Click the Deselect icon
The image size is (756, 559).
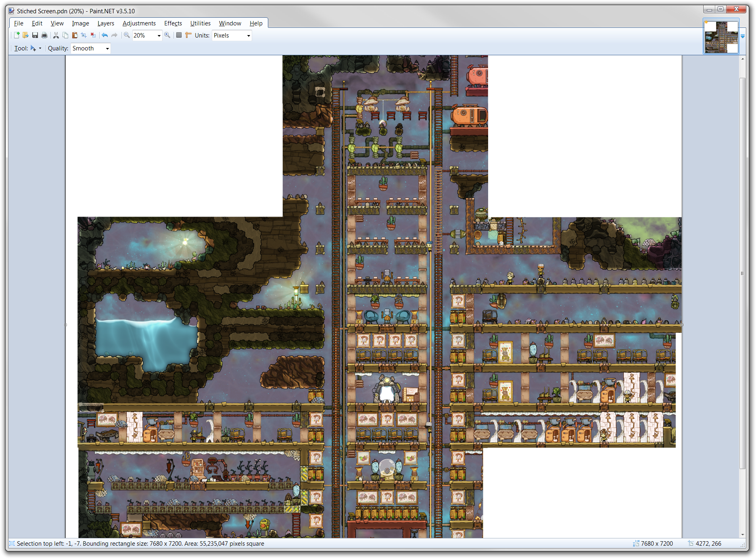pyautogui.click(x=93, y=35)
